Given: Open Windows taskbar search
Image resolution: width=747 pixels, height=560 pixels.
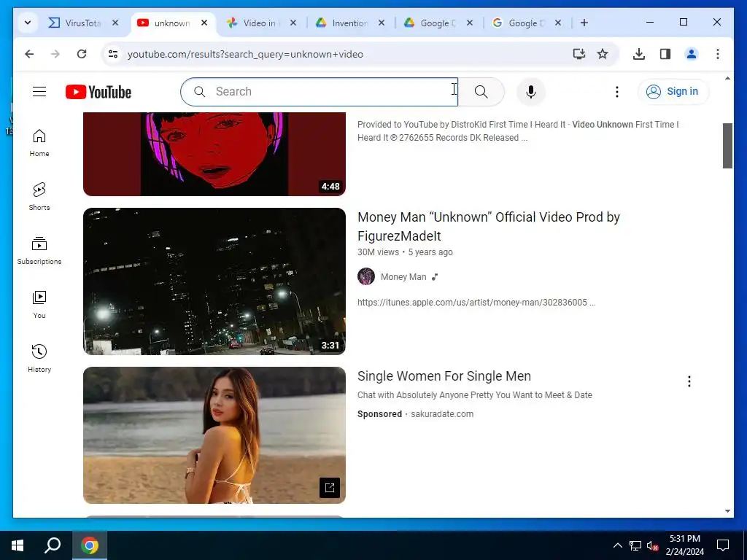Looking at the screenshot, I should click(53, 545).
